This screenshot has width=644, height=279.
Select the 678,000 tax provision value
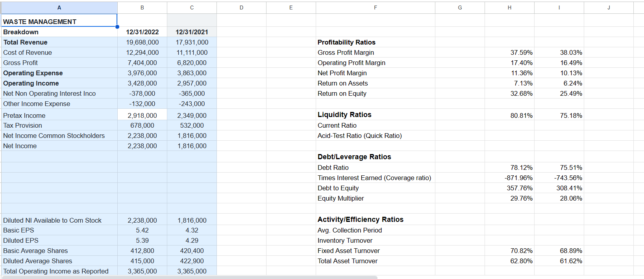point(142,125)
